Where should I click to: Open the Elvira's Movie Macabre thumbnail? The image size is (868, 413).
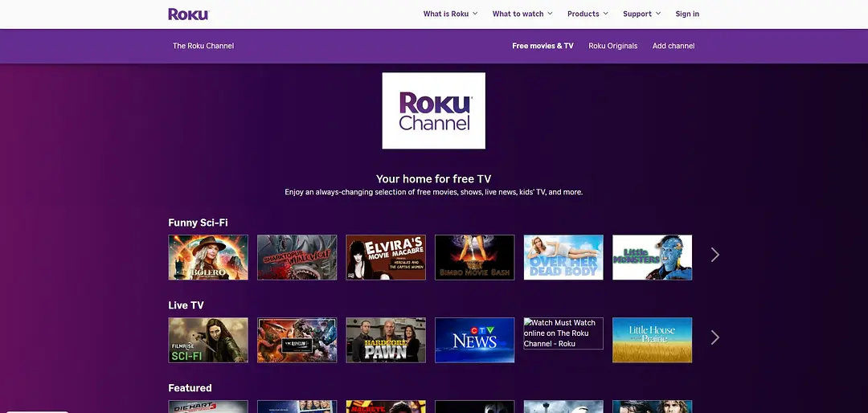[x=386, y=257]
